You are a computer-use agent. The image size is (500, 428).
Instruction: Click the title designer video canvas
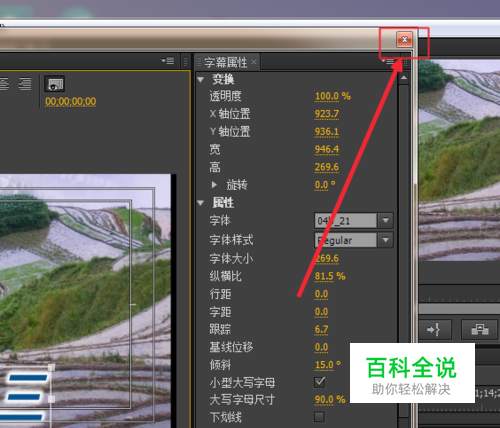tap(85, 300)
